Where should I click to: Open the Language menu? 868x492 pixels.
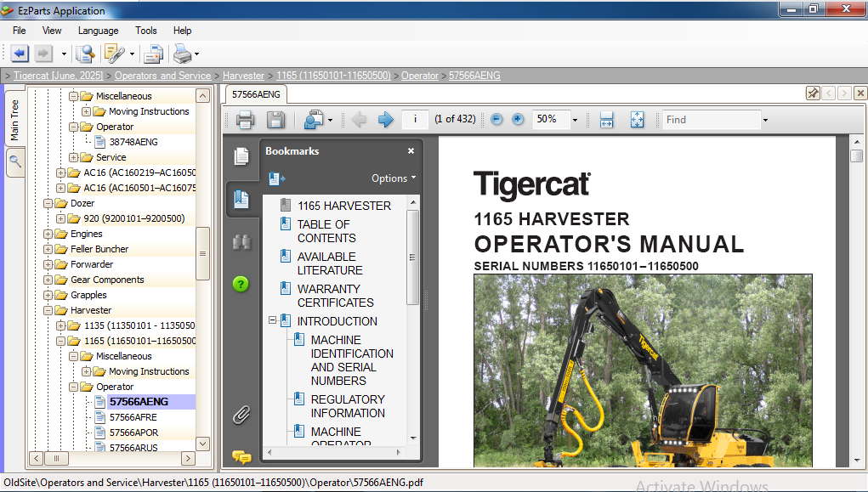[x=98, y=31]
